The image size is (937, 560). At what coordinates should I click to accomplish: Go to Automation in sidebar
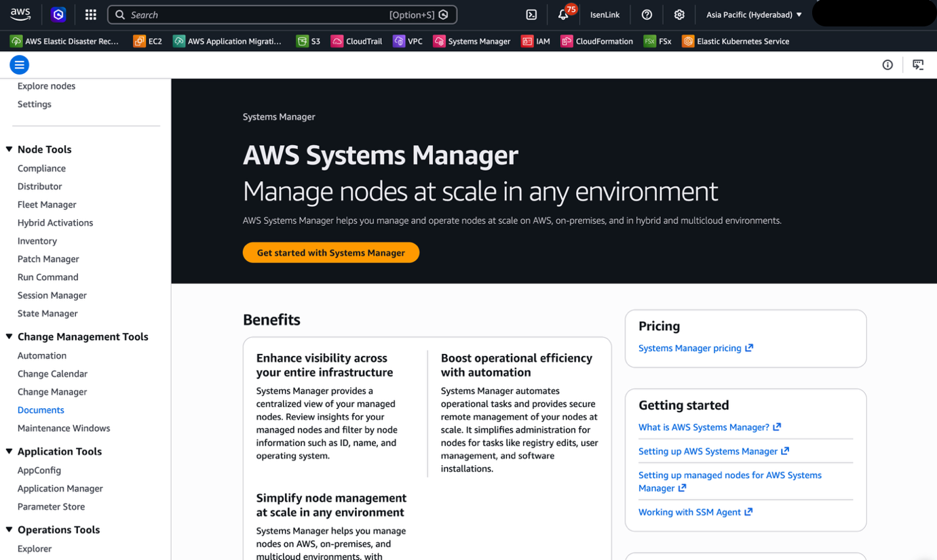click(42, 356)
